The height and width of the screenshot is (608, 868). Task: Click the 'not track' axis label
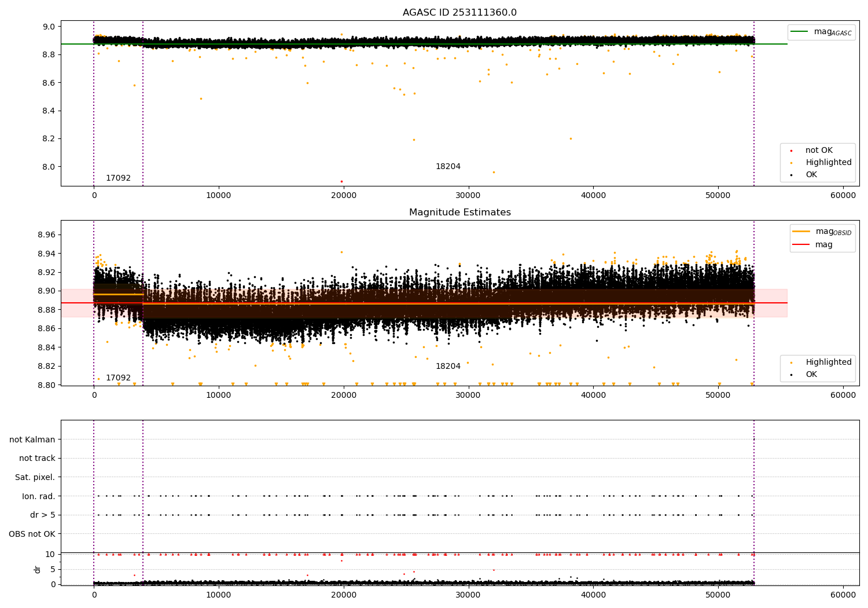click(37, 458)
